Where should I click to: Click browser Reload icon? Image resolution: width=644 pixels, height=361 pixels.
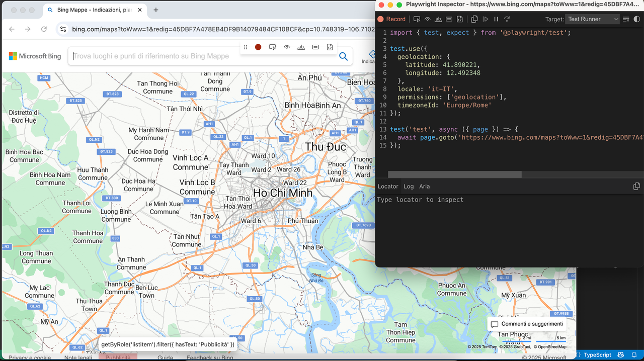44,29
